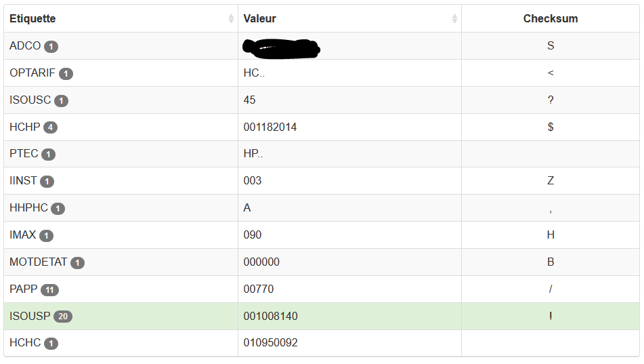Screen dimensions: 644x364
Task: Click the IMAX count badge
Action: pyautogui.click(x=47, y=236)
